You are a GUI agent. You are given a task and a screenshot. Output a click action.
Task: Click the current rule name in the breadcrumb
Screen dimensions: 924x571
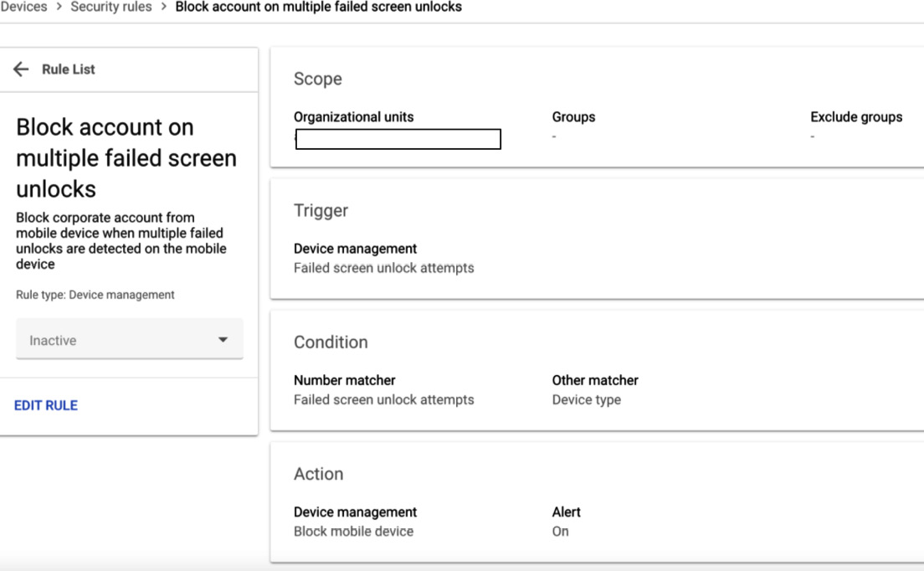pos(318,7)
